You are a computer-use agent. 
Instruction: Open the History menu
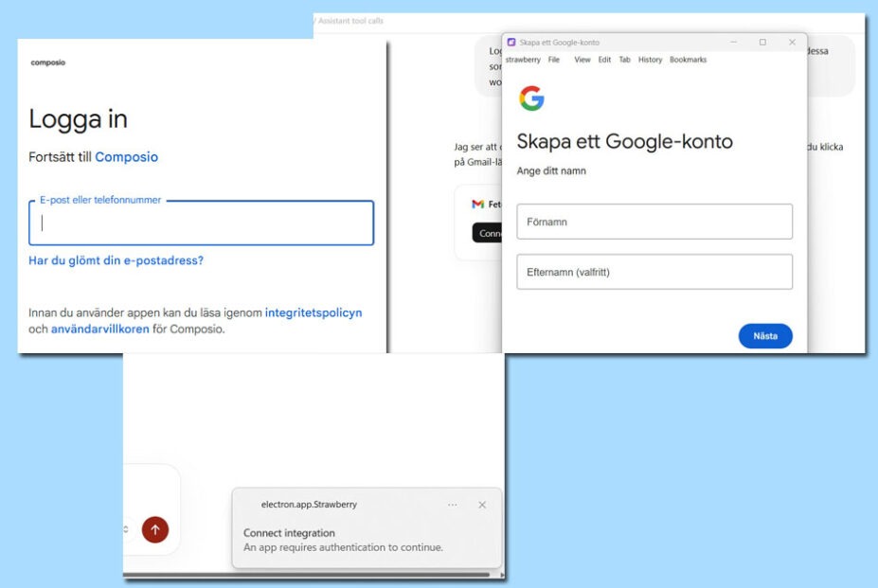click(x=650, y=60)
